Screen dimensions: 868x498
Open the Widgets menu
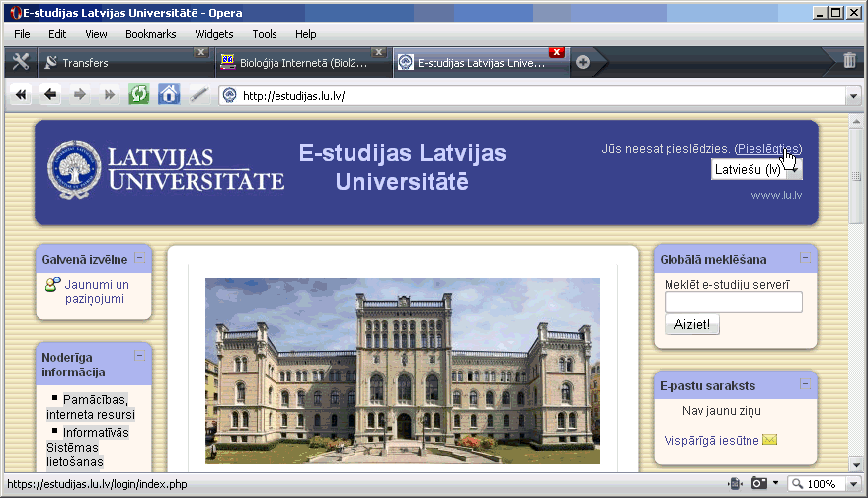click(213, 34)
